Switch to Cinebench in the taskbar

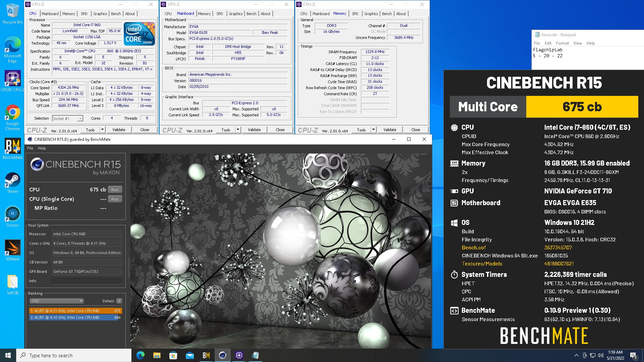point(222,355)
